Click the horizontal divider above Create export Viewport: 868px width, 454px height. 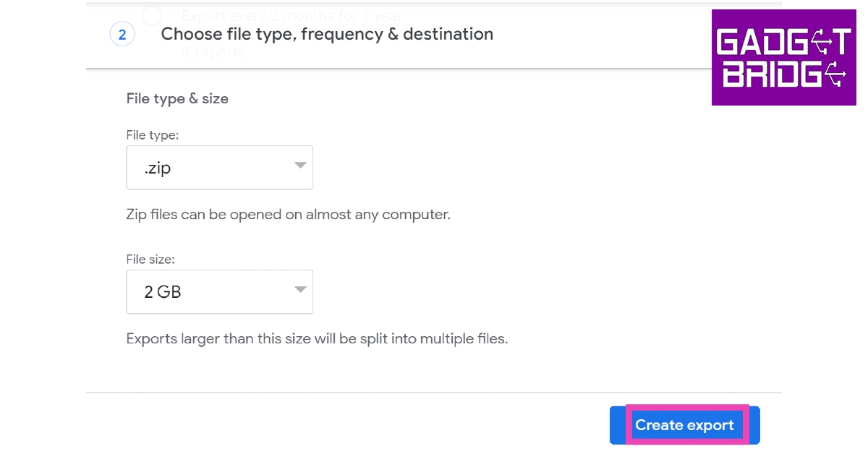[x=433, y=393]
